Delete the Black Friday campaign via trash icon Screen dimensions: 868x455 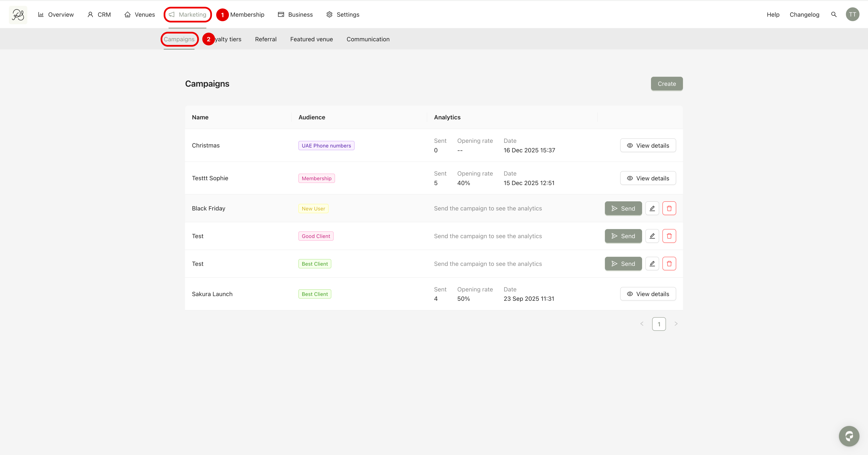coord(669,208)
